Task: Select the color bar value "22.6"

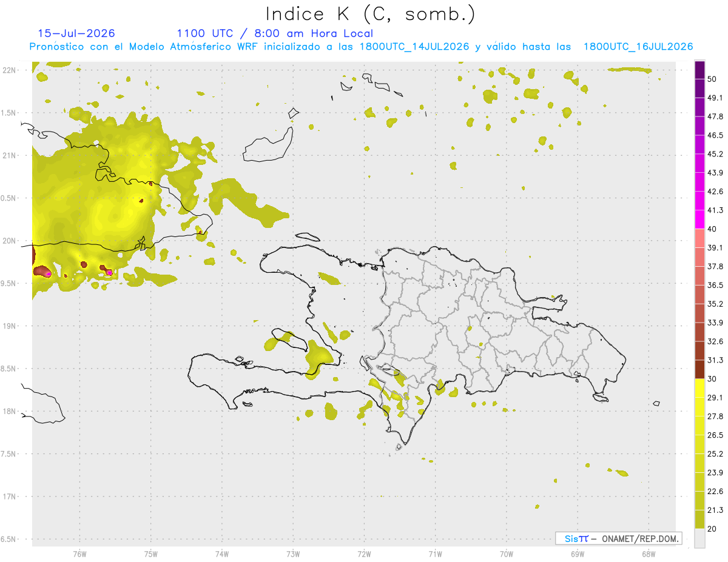Action: pos(715,491)
